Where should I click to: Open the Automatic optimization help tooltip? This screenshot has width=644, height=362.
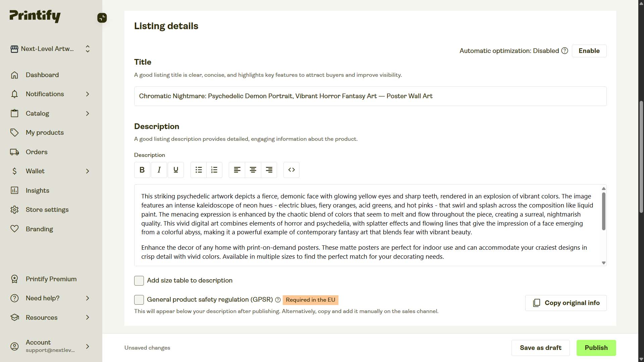pos(565,51)
